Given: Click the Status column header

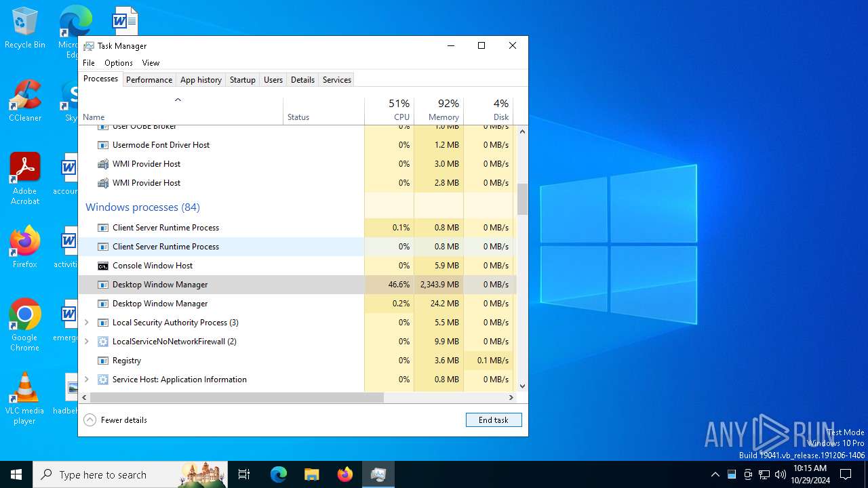Looking at the screenshot, I should tap(323, 111).
